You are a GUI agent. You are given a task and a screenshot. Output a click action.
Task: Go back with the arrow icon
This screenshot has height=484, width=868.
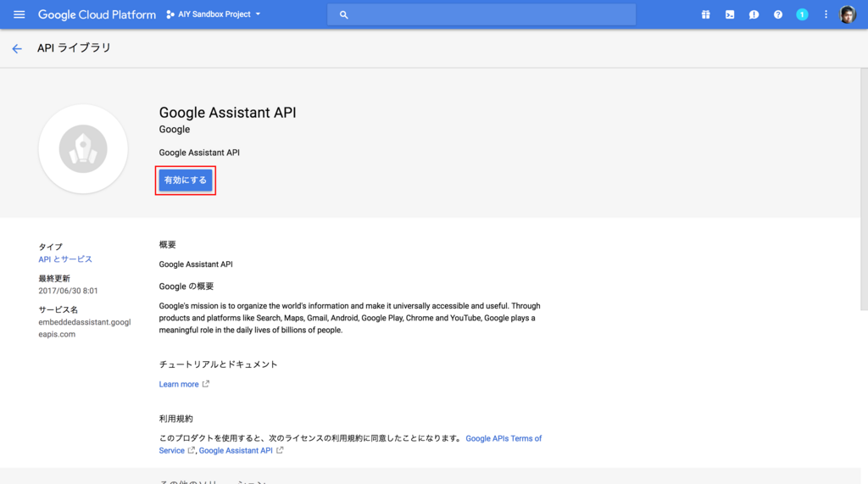click(17, 48)
